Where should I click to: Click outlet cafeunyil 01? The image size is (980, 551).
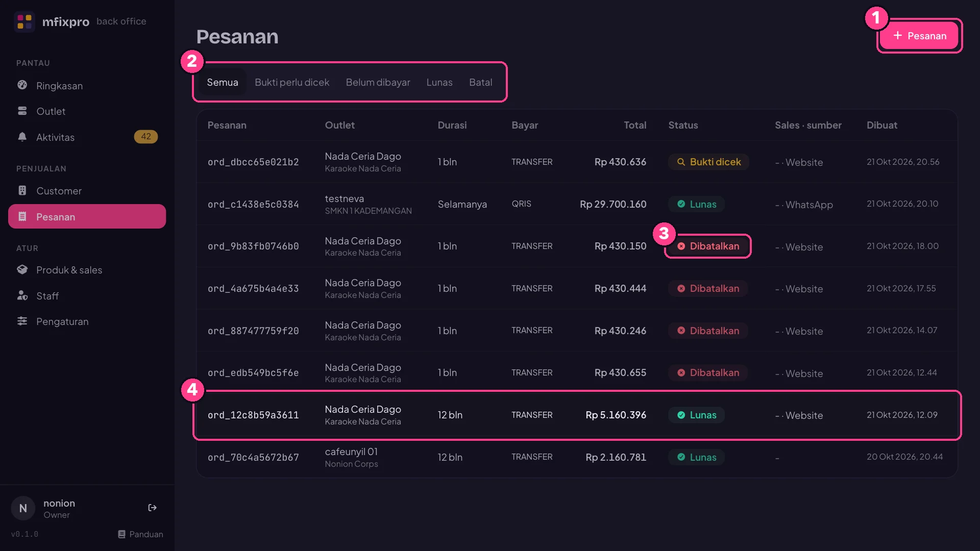click(x=351, y=452)
